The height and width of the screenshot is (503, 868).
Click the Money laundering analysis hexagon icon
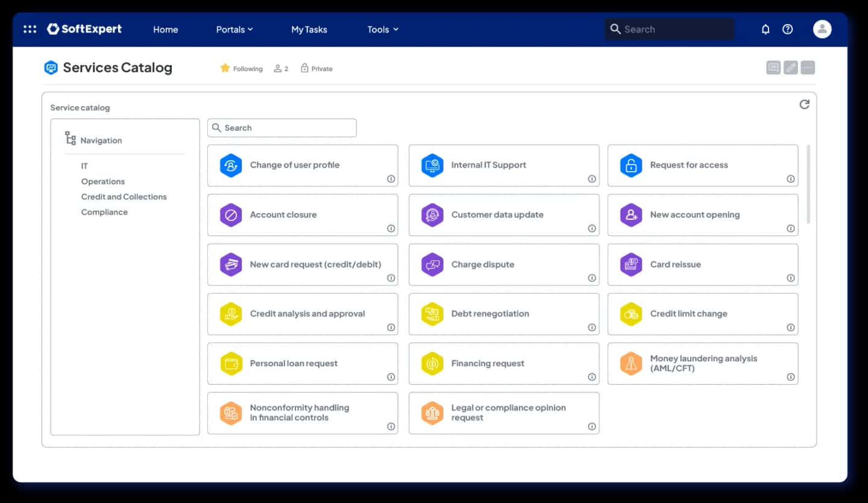[x=631, y=363]
